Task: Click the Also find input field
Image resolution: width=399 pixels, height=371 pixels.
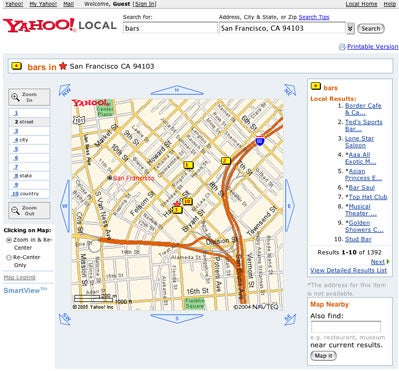Action: pyautogui.click(x=346, y=327)
